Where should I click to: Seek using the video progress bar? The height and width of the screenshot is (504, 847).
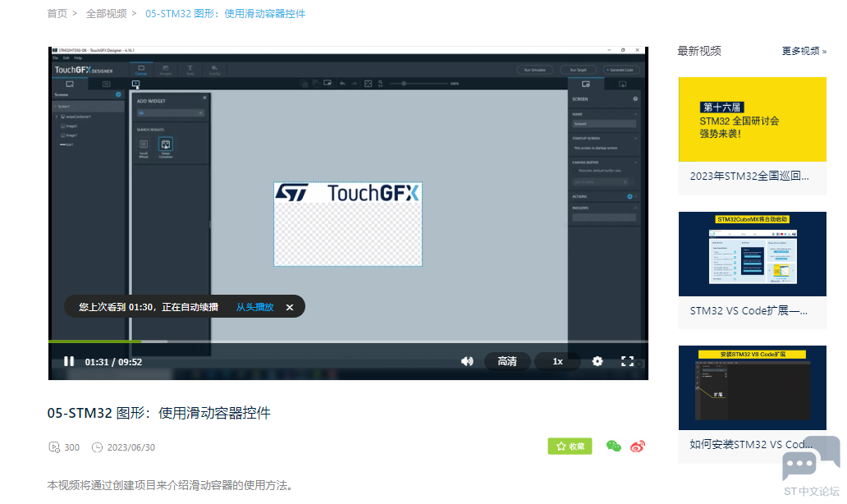click(348, 341)
